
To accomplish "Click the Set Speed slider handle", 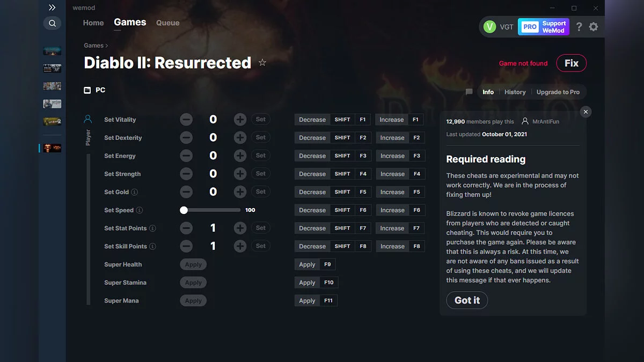I will pos(184,210).
